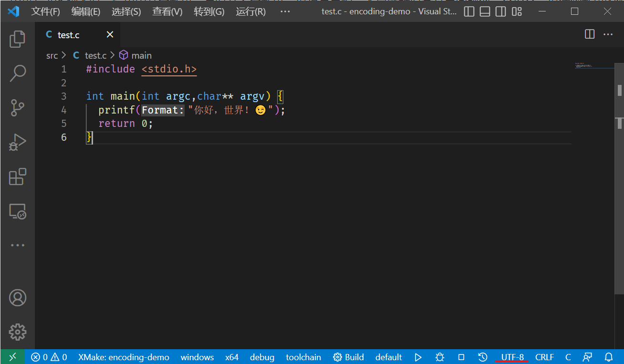Open Remote Explorer in activity bar
The image size is (624, 364).
[x=18, y=211]
